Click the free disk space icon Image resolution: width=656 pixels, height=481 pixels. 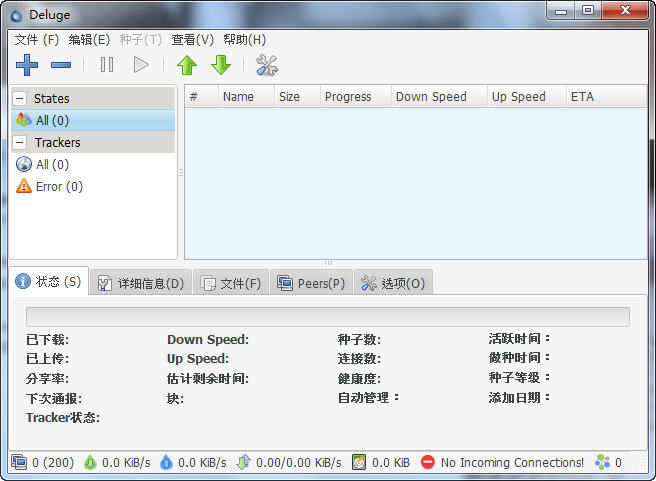click(359, 462)
